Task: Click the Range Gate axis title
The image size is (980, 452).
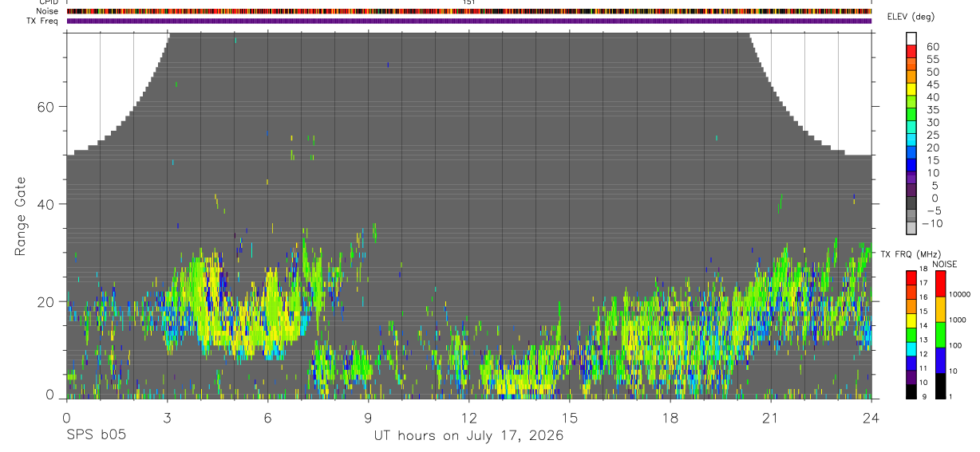Action: click(x=20, y=215)
